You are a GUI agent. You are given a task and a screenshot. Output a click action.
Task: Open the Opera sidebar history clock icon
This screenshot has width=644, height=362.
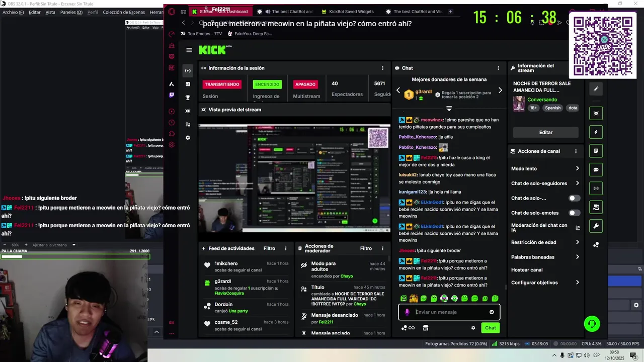pyautogui.click(x=172, y=122)
